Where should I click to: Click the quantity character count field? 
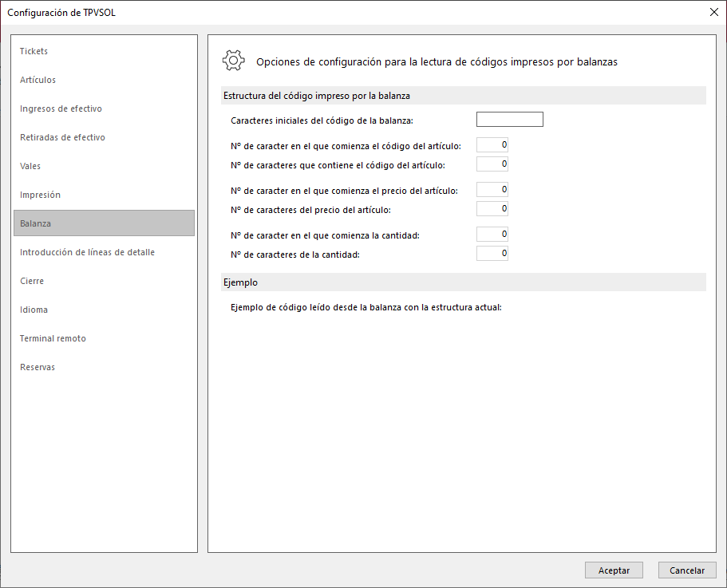pyautogui.click(x=492, y=254)
